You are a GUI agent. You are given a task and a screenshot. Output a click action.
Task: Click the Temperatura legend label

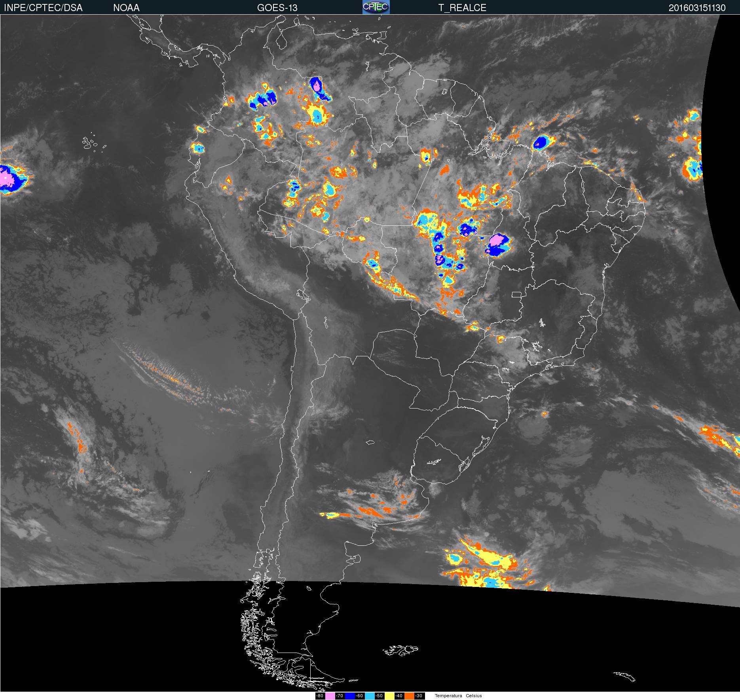pyautogui.click(x=448, y=696)
